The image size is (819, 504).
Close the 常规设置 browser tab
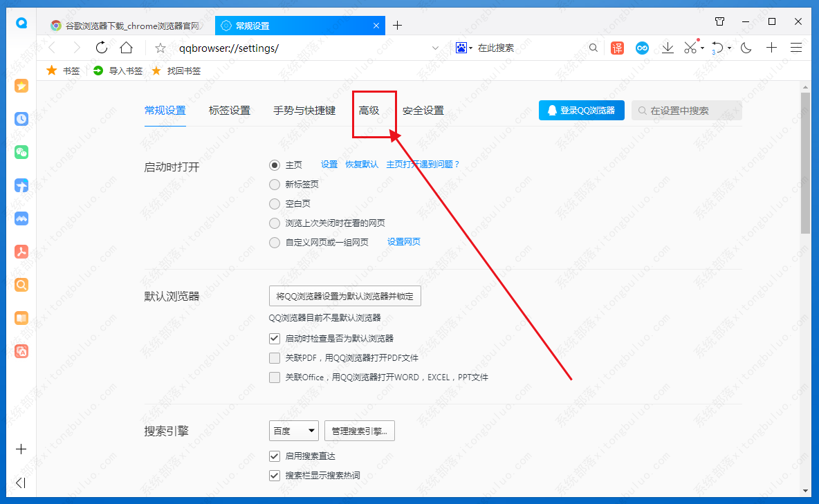pyautogui.click(x=376, y=26)
